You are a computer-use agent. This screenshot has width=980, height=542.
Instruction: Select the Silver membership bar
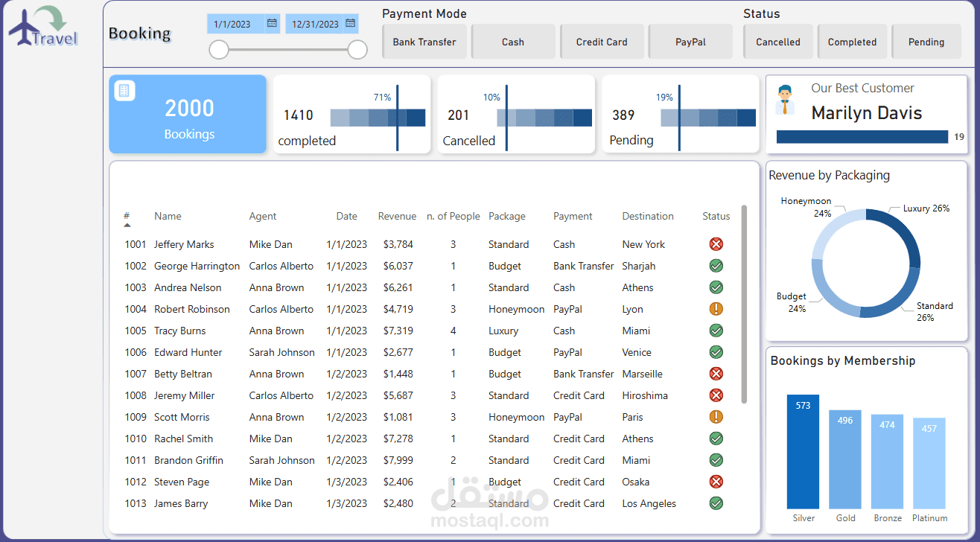tap(803, 451)
